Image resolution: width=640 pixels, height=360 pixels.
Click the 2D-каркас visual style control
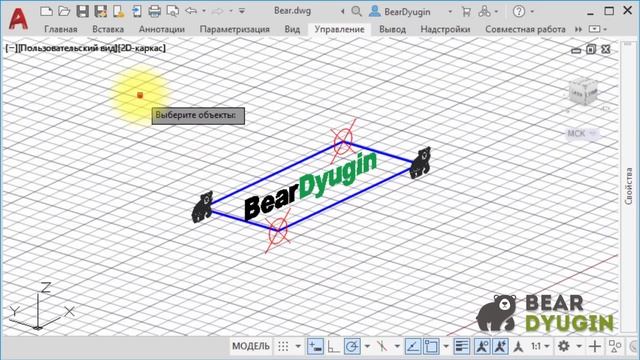tap(142, 48)
